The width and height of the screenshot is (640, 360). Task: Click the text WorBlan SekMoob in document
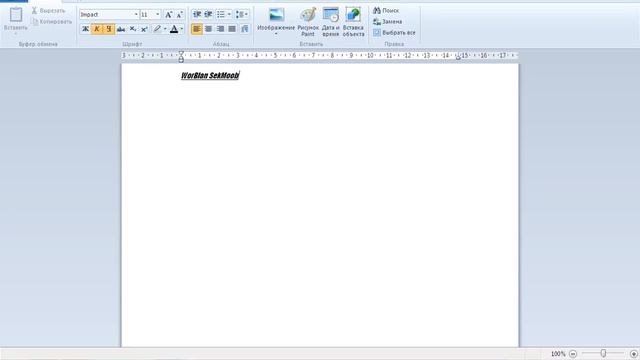click(210, 76)
